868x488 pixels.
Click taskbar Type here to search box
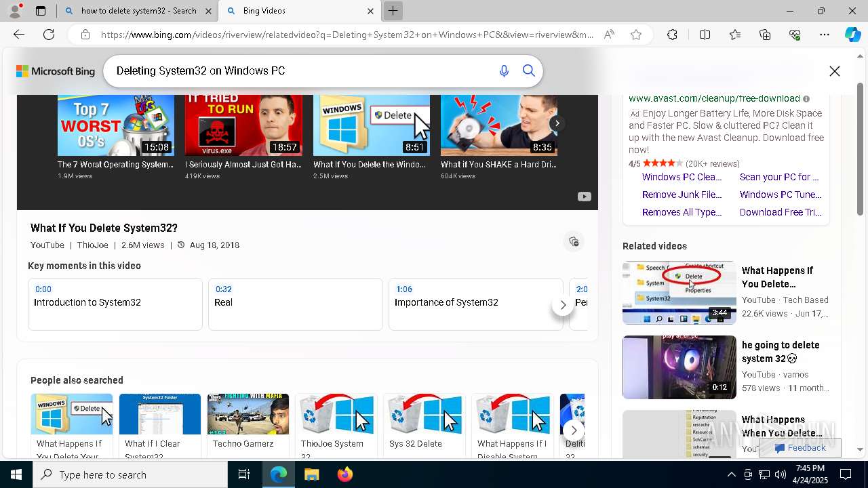click(130, 474)
